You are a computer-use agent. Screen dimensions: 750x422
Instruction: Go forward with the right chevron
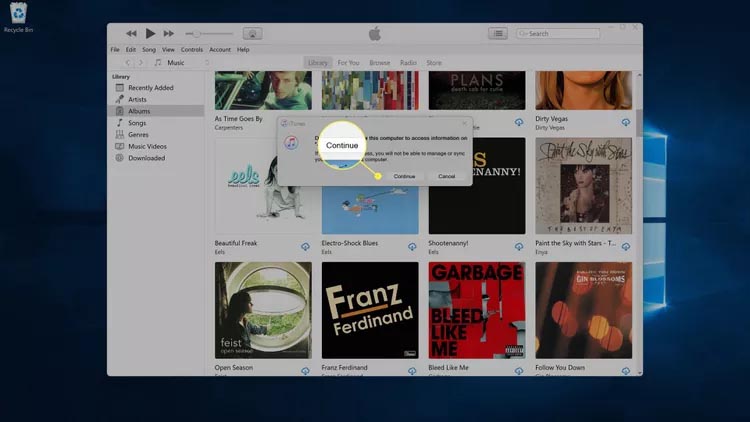point(141,63)
